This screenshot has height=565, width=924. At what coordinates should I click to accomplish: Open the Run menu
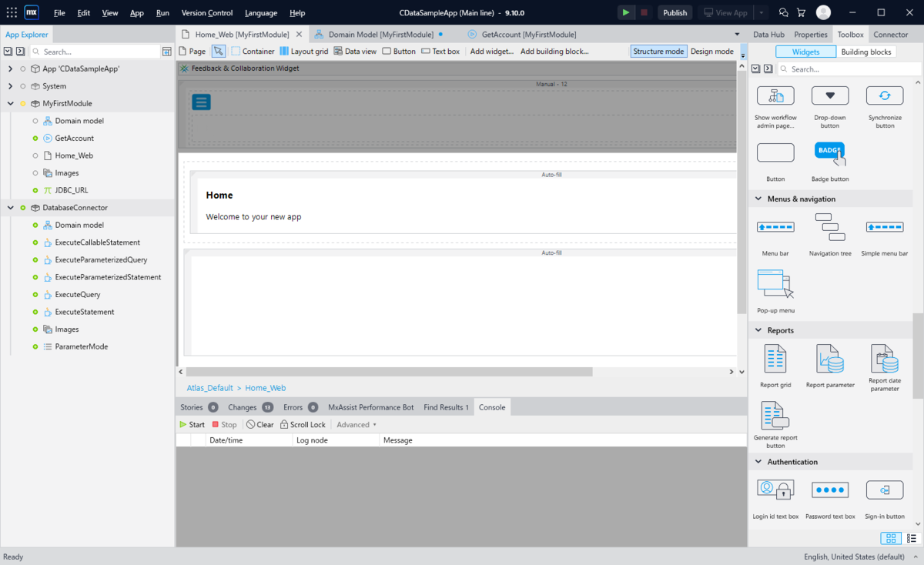pyautogui.click(x=162, y=13)
